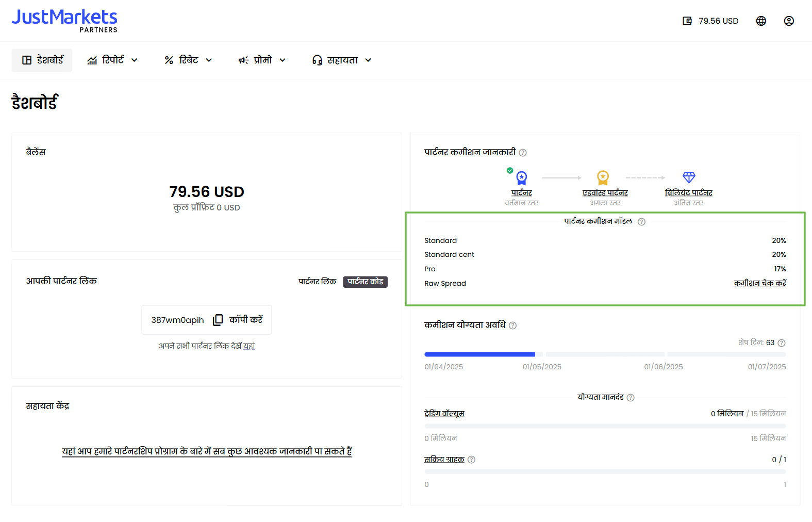
Task: Click the Raw Spread row label
Action: coord(445,284)
